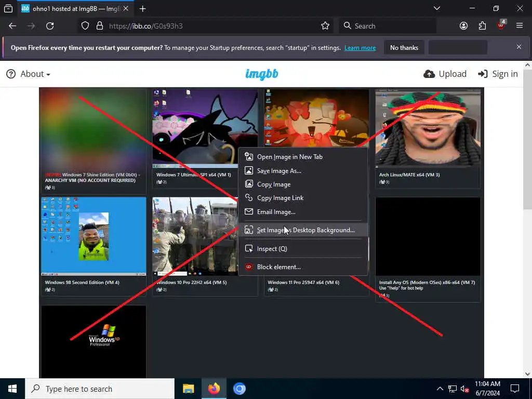
Task: Bookmark this page with the star icon
Action: [325, 26]
